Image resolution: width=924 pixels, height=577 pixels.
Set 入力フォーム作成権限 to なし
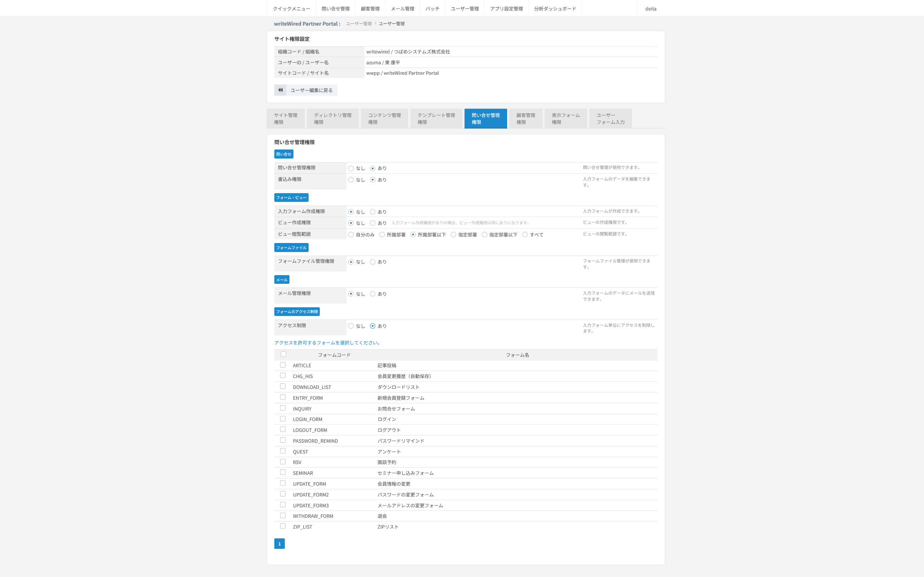(351, 212)
